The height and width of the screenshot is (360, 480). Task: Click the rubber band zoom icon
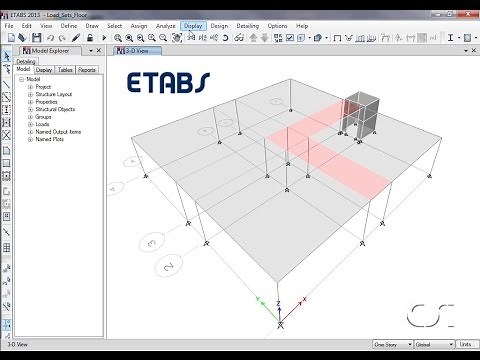(118, 38)
